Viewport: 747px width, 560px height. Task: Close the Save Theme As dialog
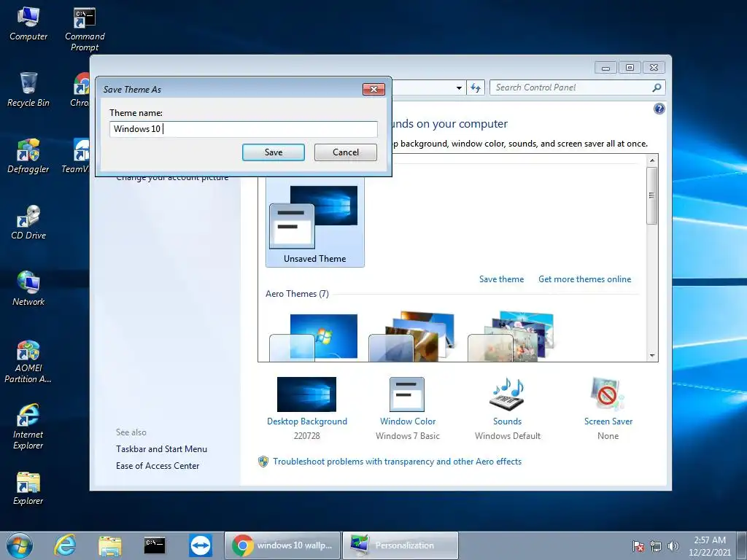pyautogui.click(x=373, y=89)
